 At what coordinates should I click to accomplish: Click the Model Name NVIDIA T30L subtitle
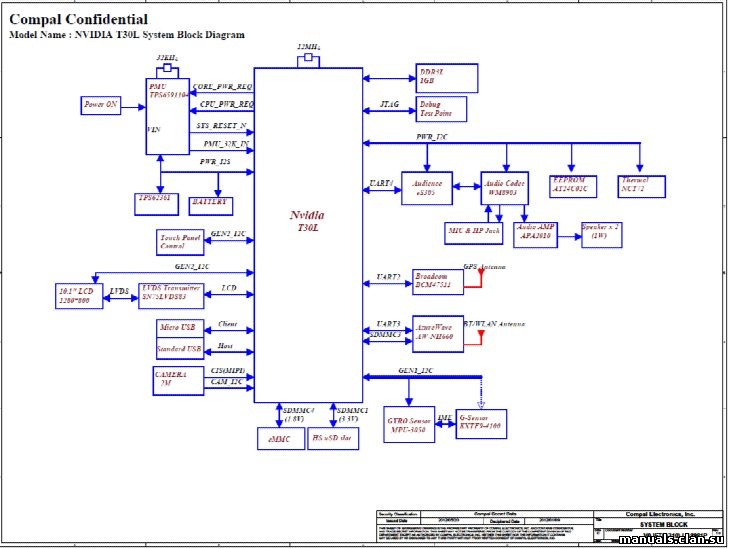(x=127, y=35)
